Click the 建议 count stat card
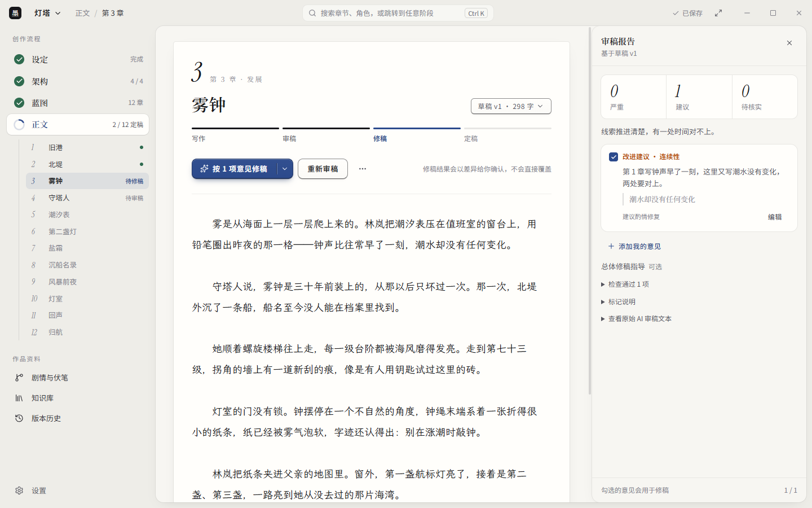This screenshot has height=508, width=812. pos(699,97)
